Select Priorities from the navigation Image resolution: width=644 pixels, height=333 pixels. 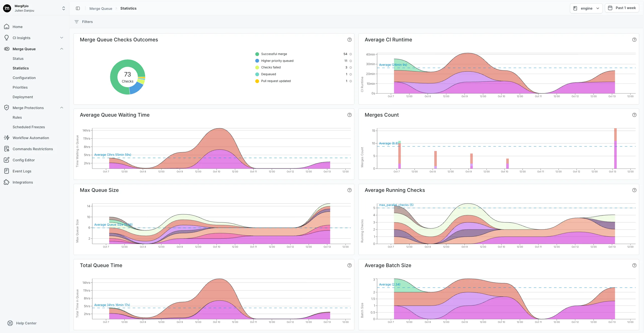pyautogui.click(x=20, y=87)
